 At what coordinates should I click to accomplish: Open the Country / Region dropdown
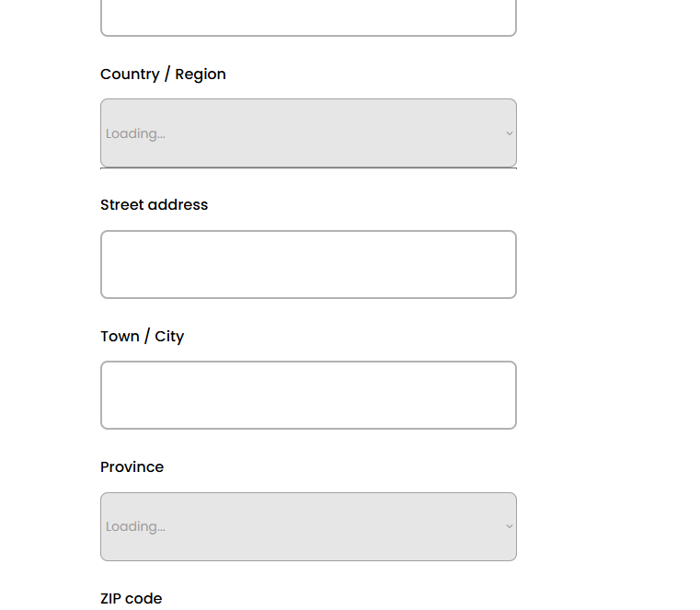tap(308, 133)
